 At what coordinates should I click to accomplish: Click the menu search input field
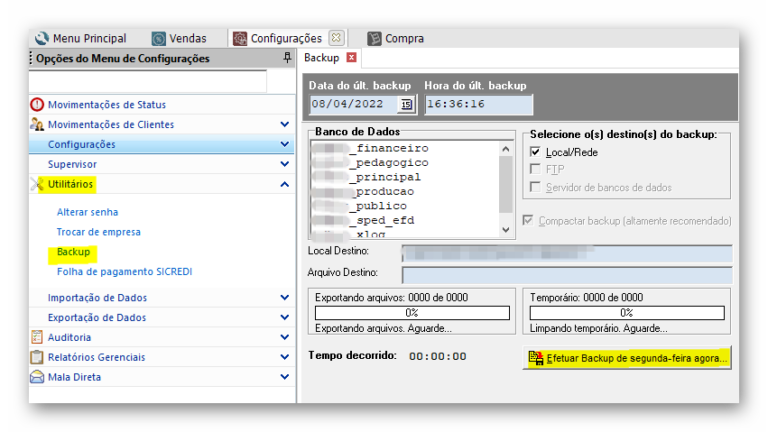(x=148, y=81)
